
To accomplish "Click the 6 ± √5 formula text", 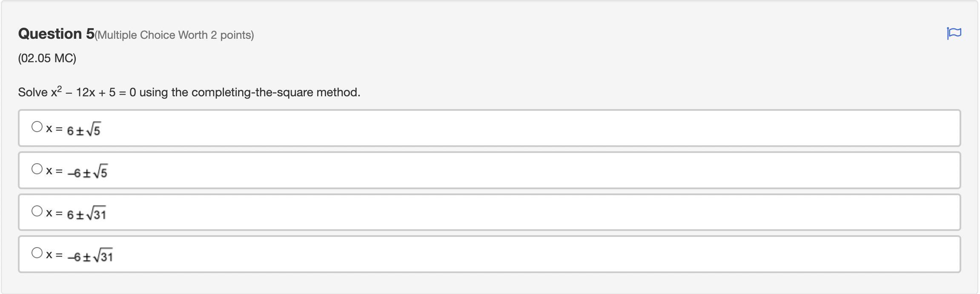I will coord(84,130).
